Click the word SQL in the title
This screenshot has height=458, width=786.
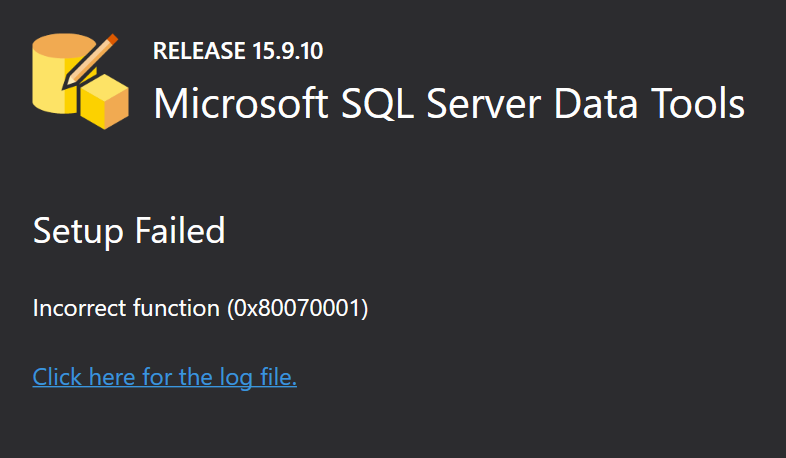click(x=377, y=104)
